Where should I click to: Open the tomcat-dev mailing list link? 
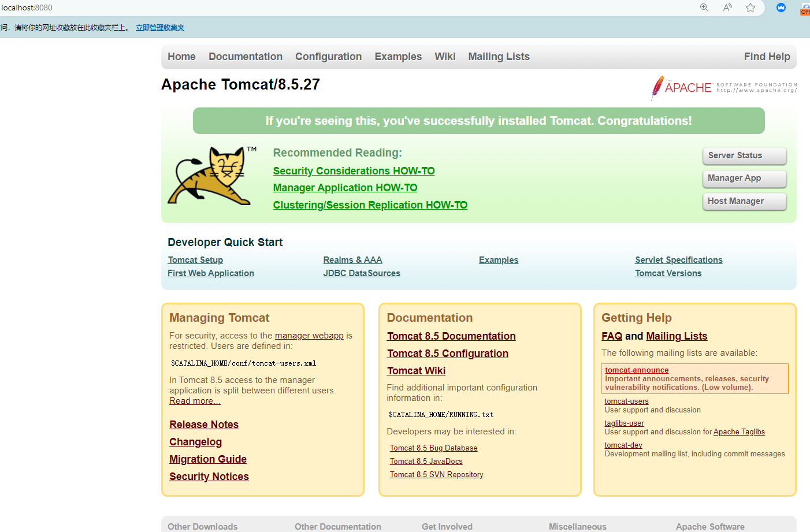pos(623,445)
